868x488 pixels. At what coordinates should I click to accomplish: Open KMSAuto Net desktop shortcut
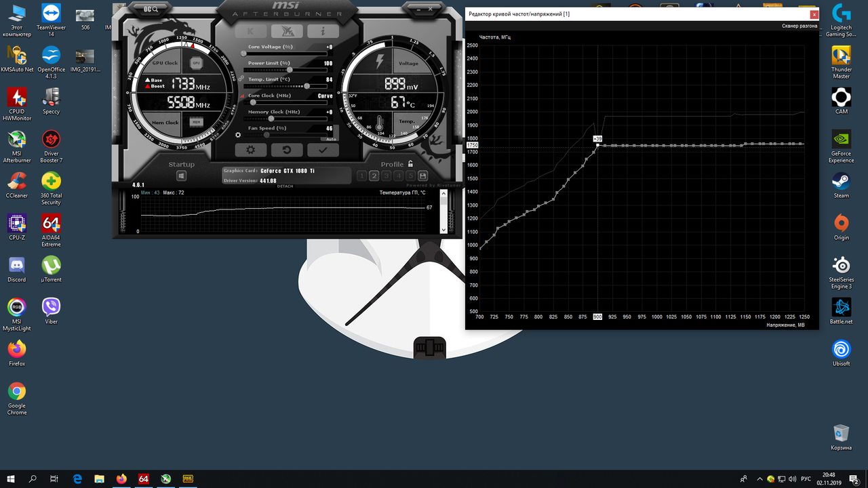pyautogui.click(x=17, y=59)
